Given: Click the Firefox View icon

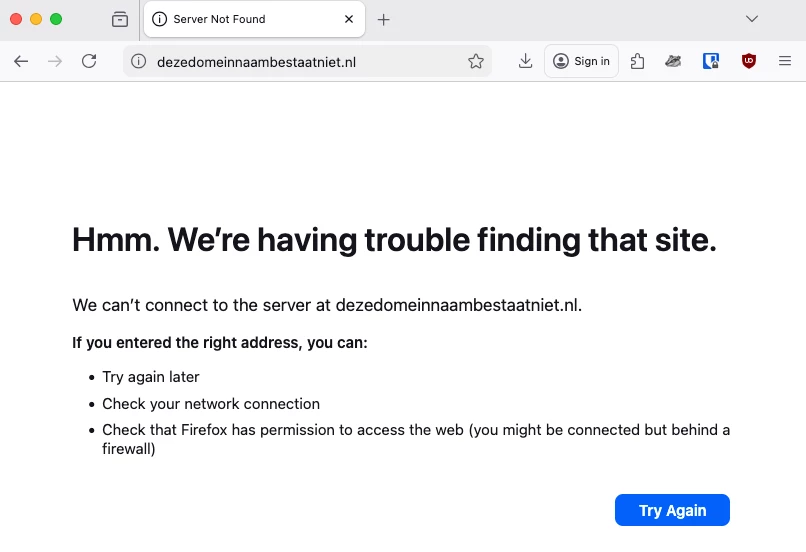Looking at the screenshot, I should tap(120, 19).
